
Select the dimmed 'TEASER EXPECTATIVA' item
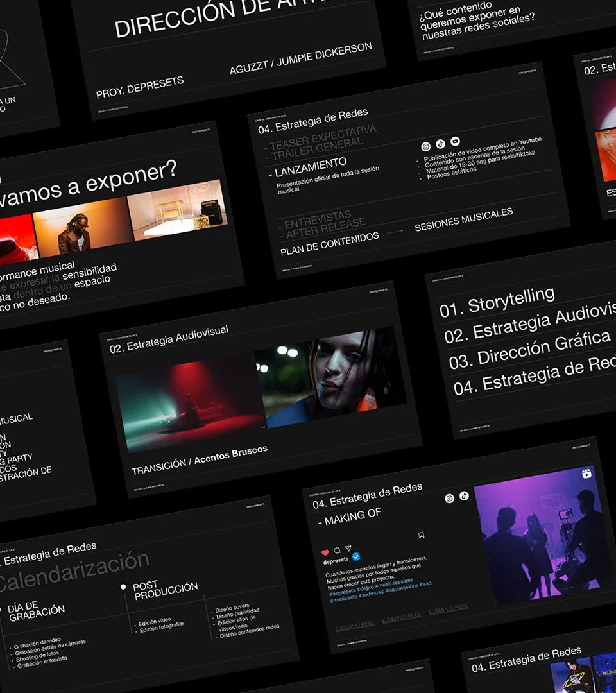coord(321,138)
